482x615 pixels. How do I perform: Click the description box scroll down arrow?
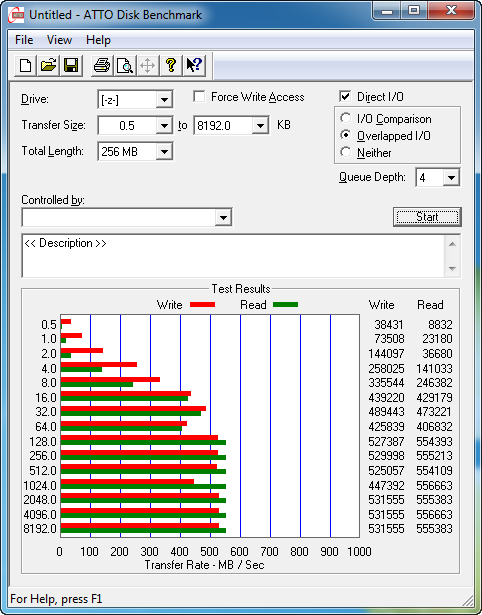452,269
